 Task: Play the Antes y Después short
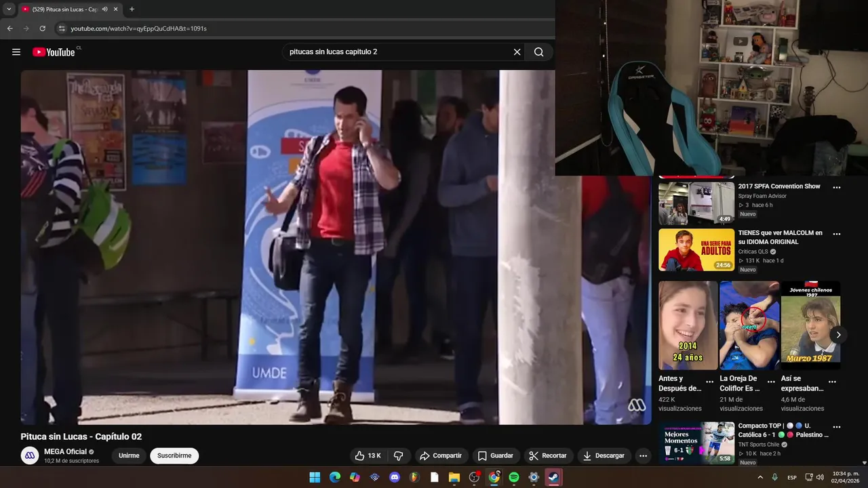688,325
